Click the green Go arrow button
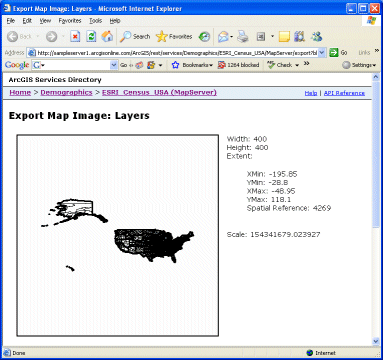383x360 pixels. 334,53
